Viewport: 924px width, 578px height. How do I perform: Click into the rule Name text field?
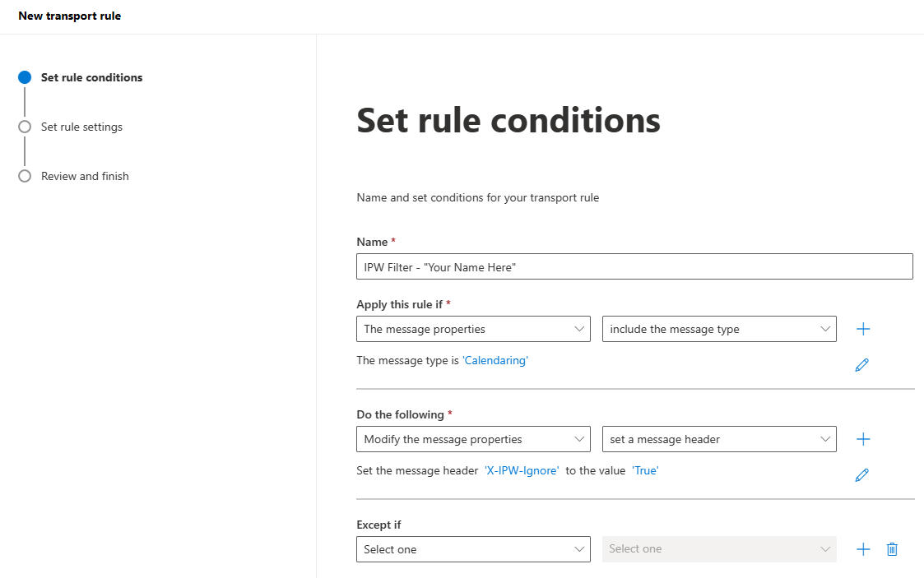coord(634,266)
